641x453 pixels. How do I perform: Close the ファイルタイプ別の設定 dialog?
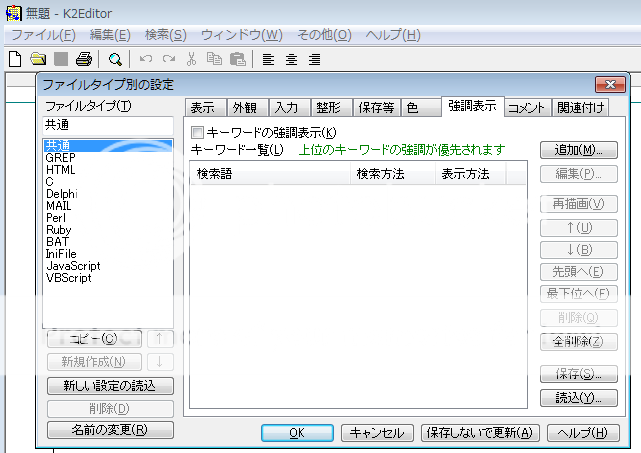[610, 85]
